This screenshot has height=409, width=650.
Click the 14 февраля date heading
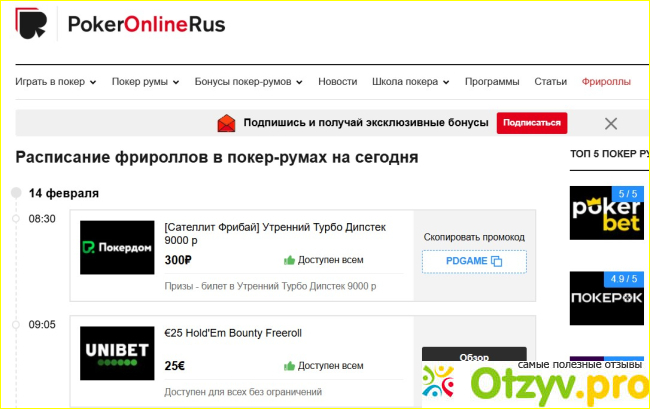coord(63,193)
